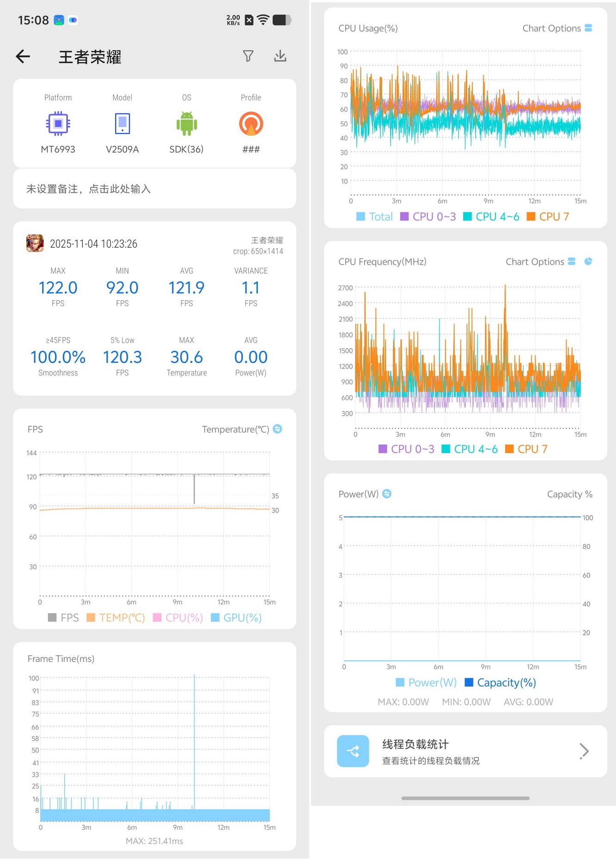616x860 pixels.
Task: Tap the battery status bar icon
Action: 282,20
